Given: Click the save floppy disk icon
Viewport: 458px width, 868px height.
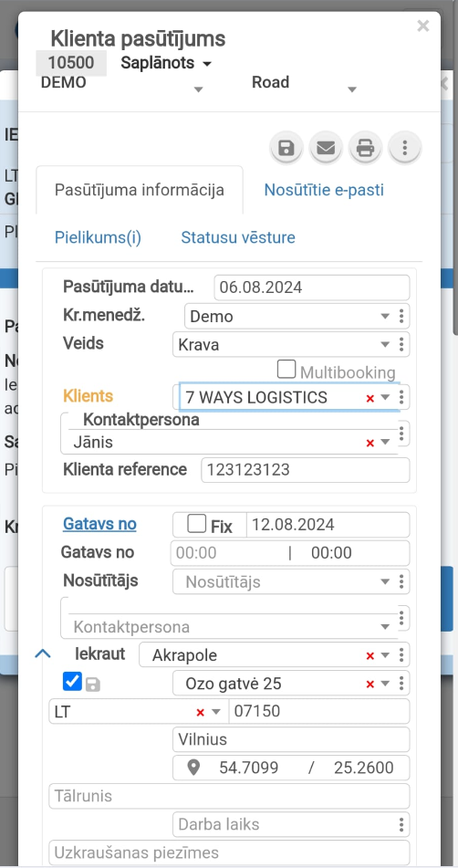Looking at the screenshot, I should (286, 148).
